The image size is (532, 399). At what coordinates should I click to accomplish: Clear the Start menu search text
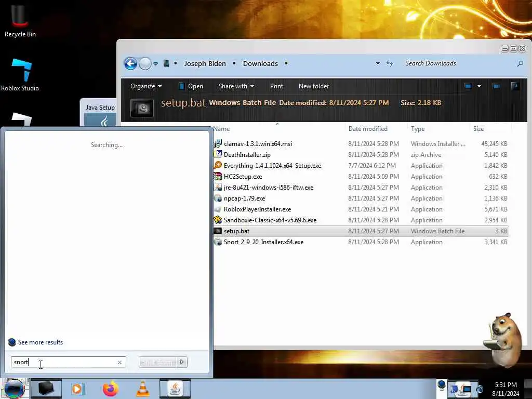point(119,362)
